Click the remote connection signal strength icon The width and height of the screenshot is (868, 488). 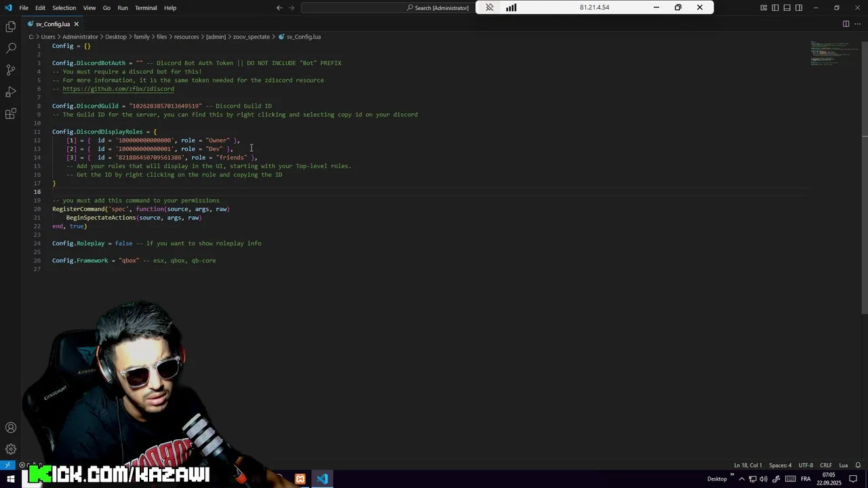pos(511,7)
